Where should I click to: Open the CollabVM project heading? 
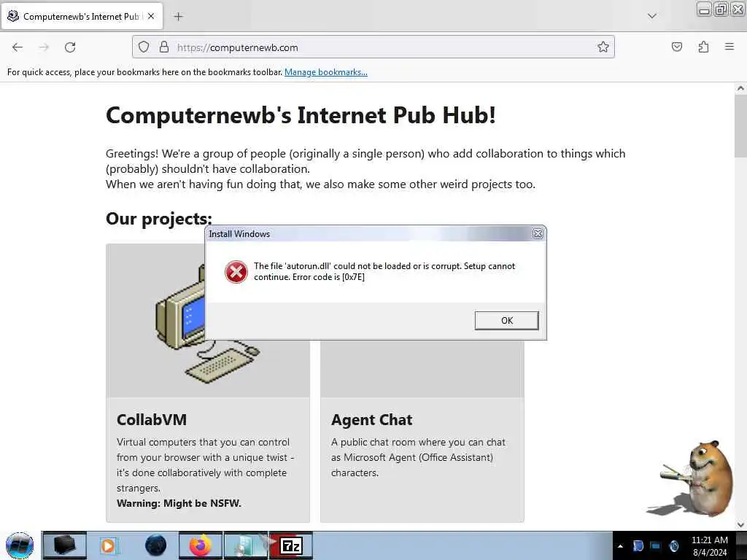coord(152,419)
